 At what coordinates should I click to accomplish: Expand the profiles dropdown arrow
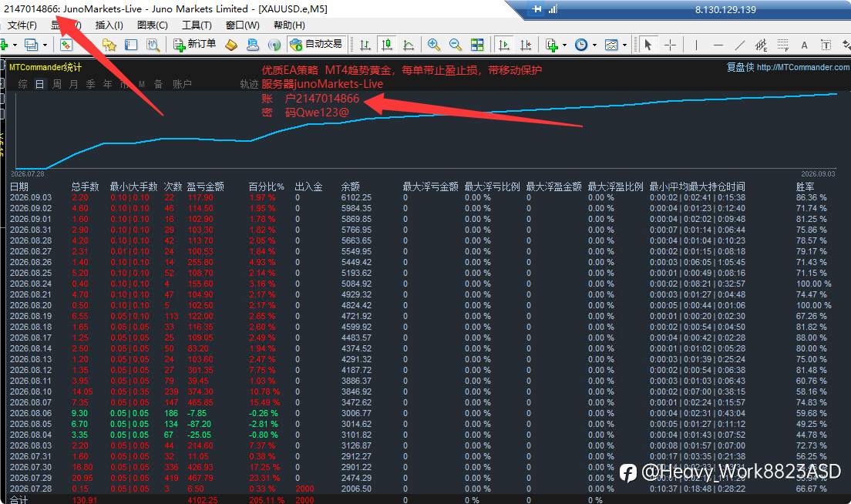[x=45, y=45]
